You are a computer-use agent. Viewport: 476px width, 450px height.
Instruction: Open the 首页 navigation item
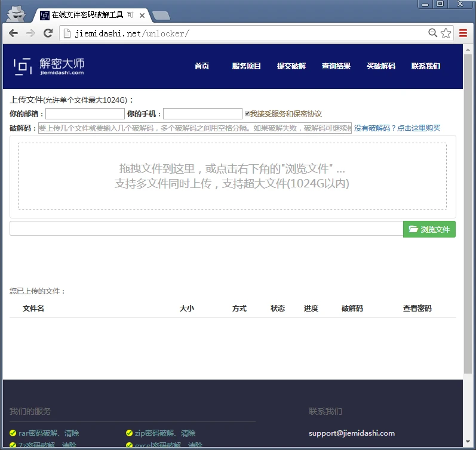pos(202,66)
